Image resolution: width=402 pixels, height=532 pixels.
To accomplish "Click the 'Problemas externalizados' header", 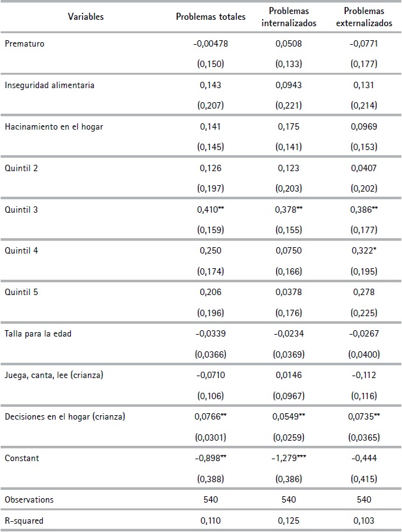I will click(x=364, y=17).
